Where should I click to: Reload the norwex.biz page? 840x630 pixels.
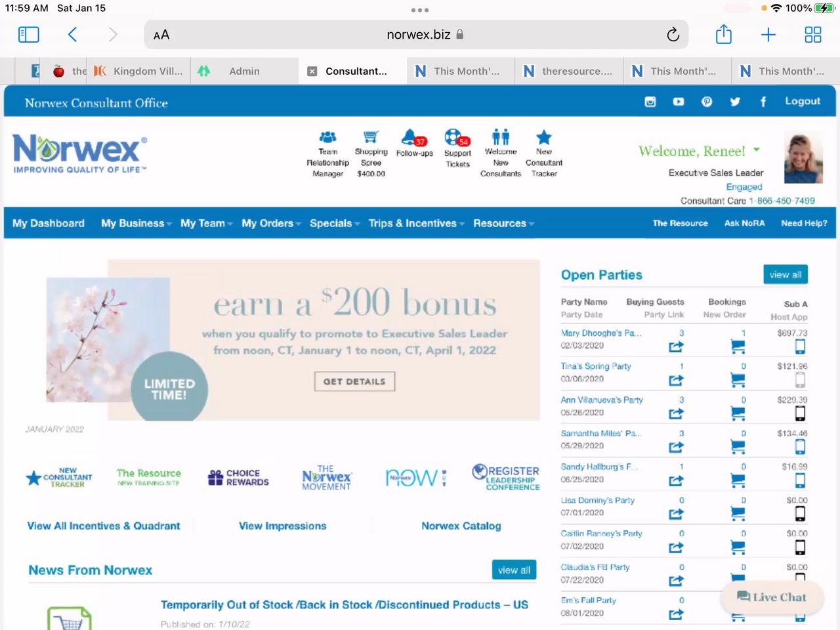pyautogui.click(x=673, y=35)
